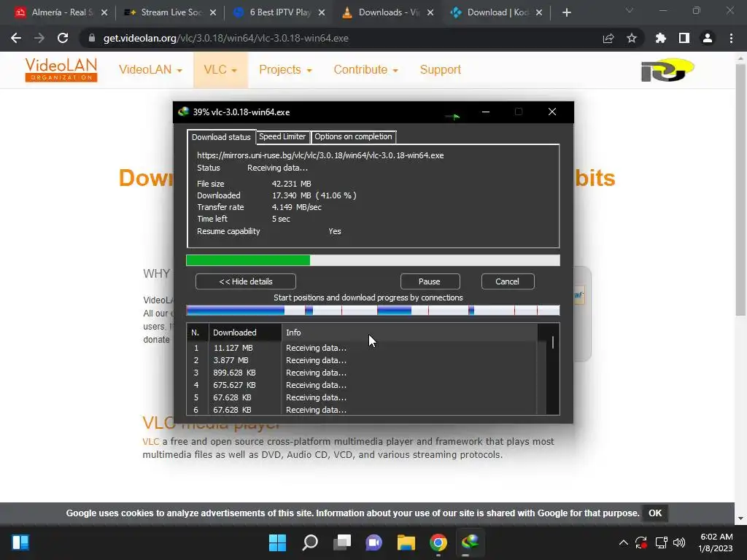Open Task View on the taskbar
This screenshot has width=747, height=560.
pos(342,542)
